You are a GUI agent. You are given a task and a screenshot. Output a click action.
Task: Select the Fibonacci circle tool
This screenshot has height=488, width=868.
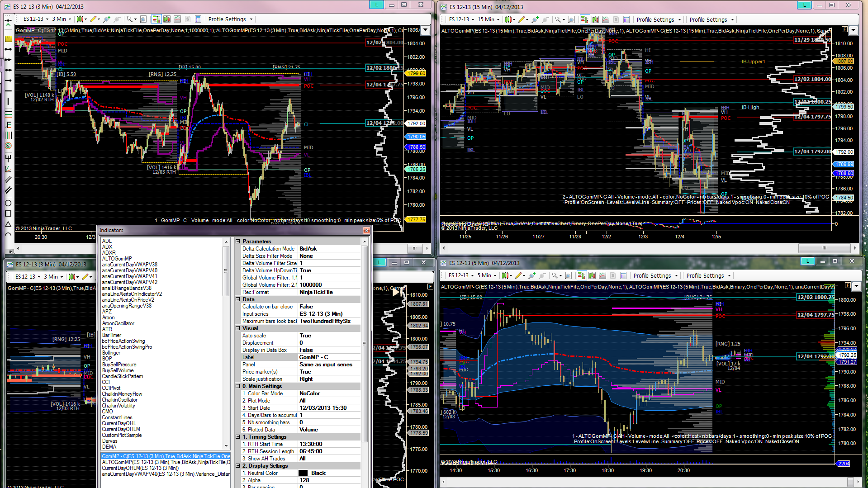(8, 146)
